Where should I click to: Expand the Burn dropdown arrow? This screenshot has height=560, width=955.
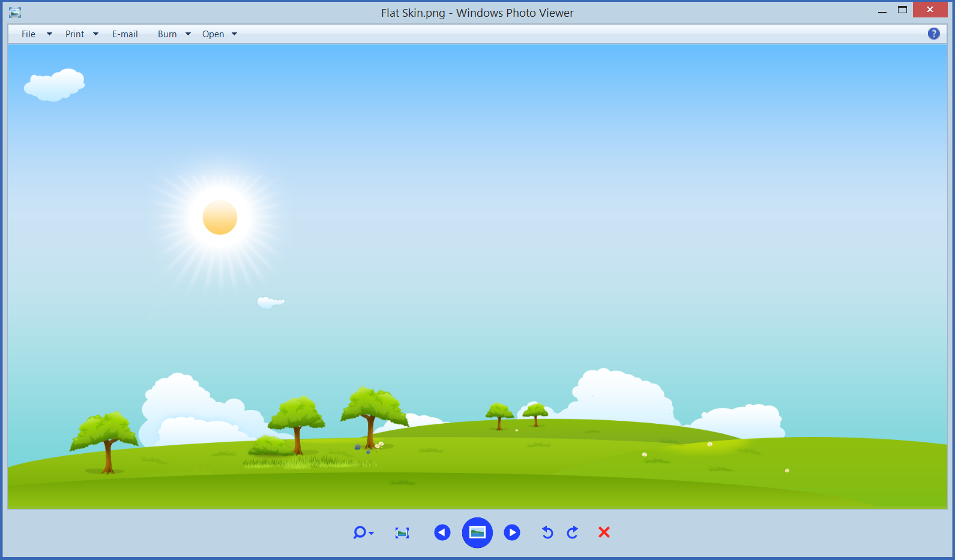(x=188, y=34)
